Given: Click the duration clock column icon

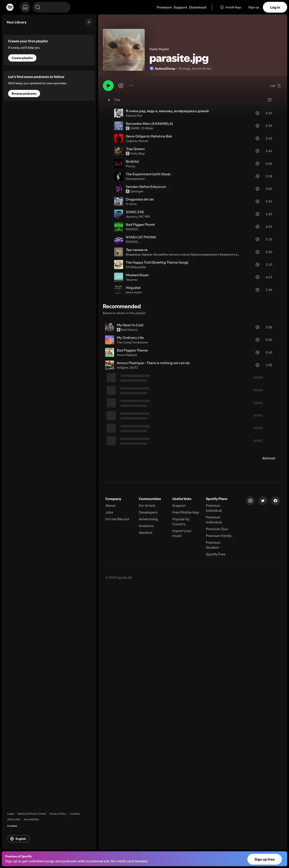Looking at the screenshot, I should point(269,100).
